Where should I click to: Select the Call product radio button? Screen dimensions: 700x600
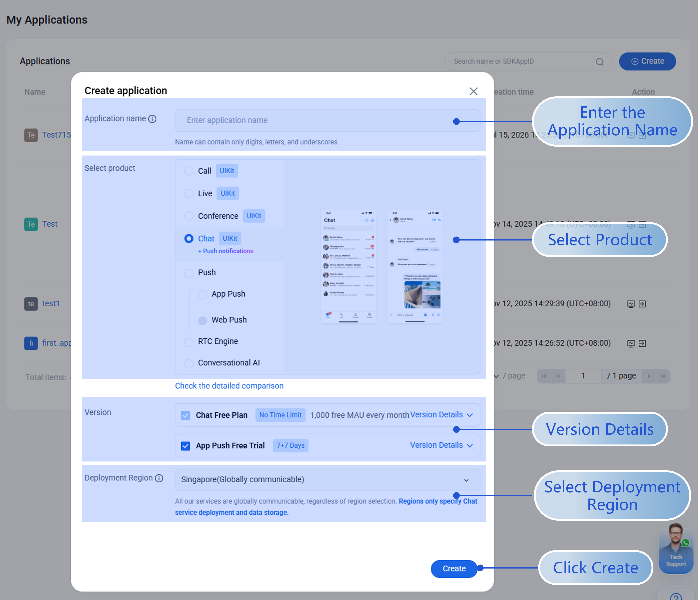coord(189,171)
